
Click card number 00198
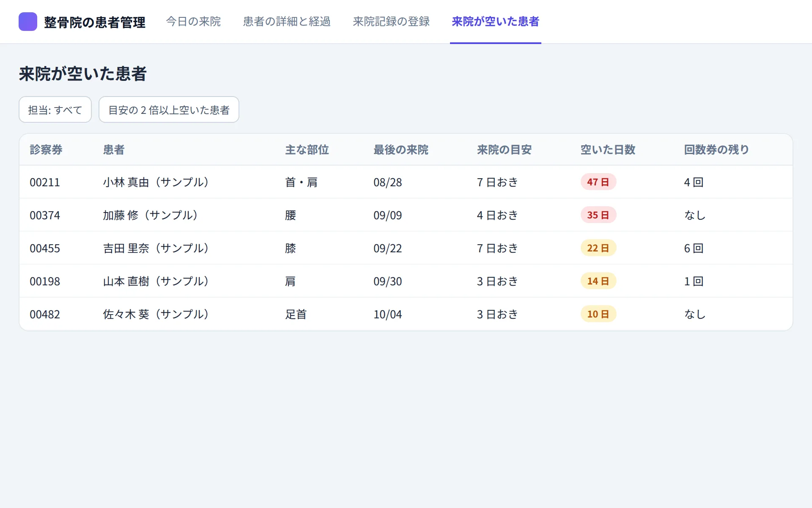45,282
